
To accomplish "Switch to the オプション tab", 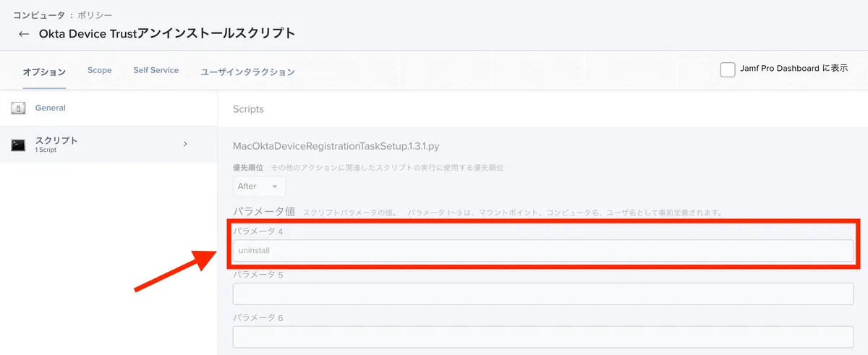I will 44,72.
